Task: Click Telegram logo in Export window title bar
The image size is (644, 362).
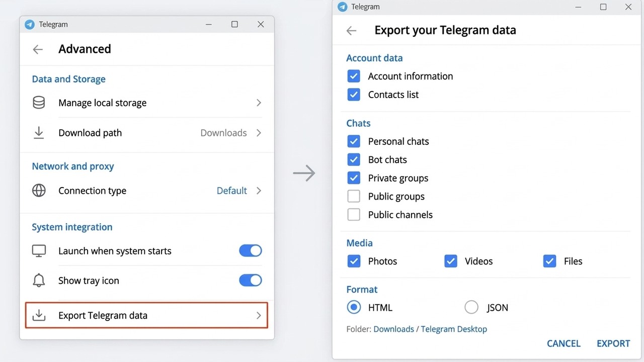Action: pos(343,7)
